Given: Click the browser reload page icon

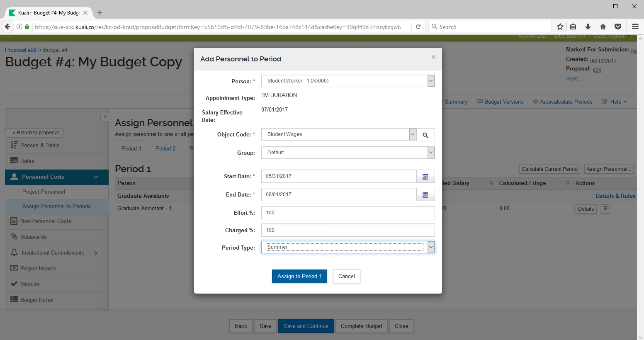Looking at the screenshot, I should (x=418, y=27).
